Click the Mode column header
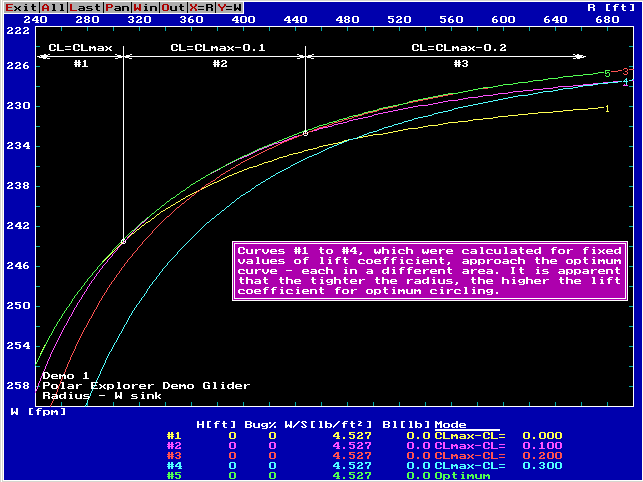The height and width of the screenshot is (482, 643). tap(451, 425)
